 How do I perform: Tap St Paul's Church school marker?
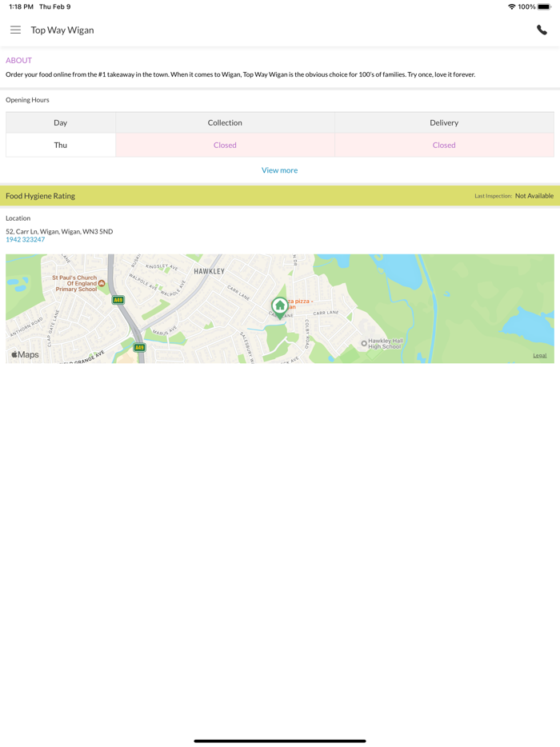102,283
